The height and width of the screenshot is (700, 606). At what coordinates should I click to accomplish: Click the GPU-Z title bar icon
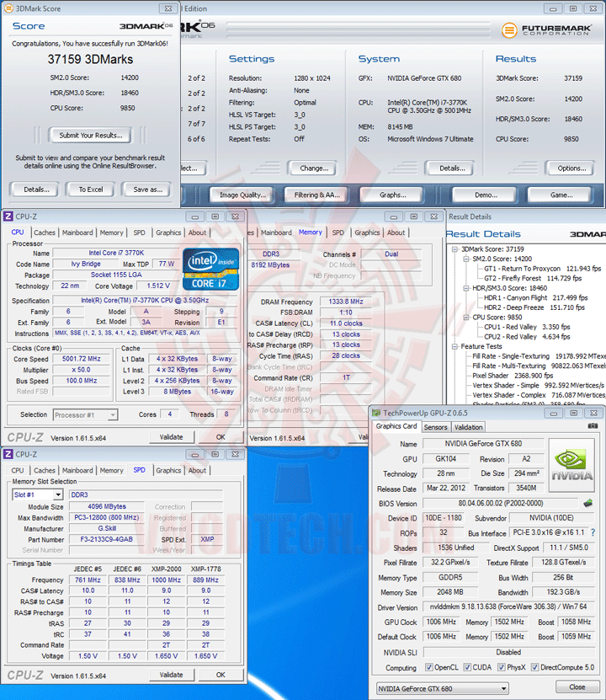[376, 414]
